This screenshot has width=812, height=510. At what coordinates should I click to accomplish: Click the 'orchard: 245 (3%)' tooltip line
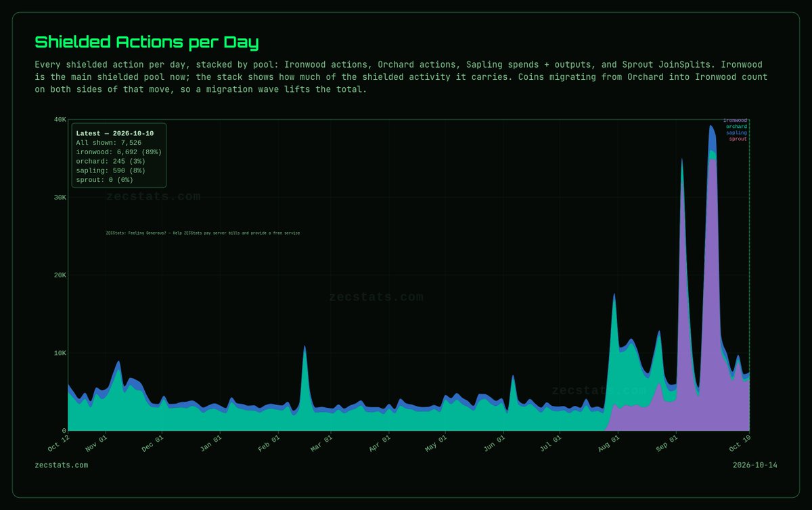tap(110, 162)
